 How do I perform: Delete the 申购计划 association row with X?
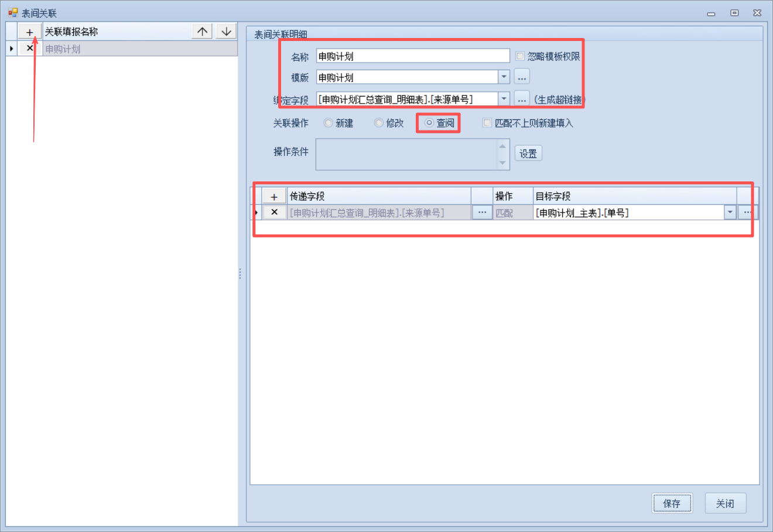30,49
